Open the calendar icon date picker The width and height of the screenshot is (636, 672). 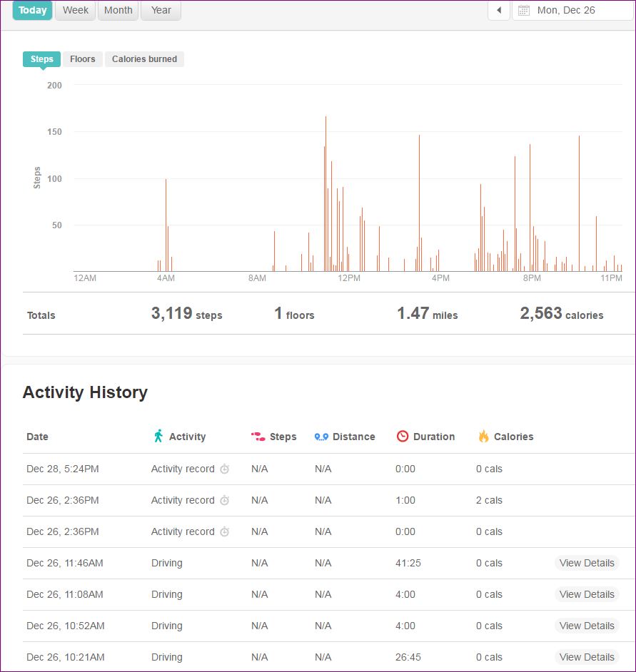[524, 11]
